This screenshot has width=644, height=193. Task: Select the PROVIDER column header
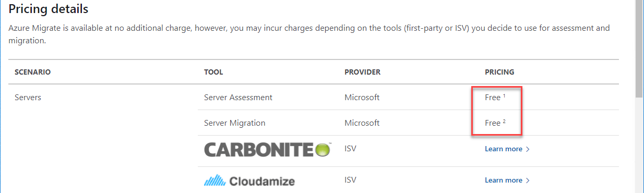tap(363, 72)
